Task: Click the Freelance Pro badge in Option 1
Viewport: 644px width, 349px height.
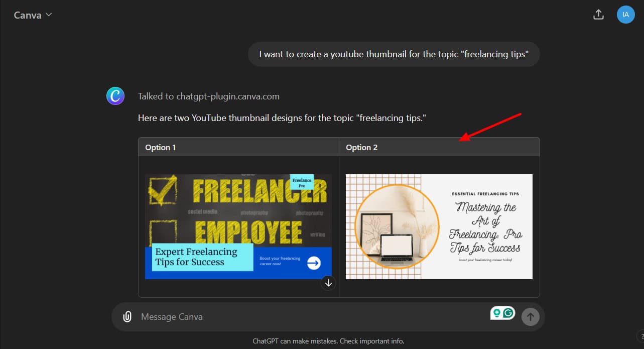Action: pyautogui.click(x=302, y=182)
